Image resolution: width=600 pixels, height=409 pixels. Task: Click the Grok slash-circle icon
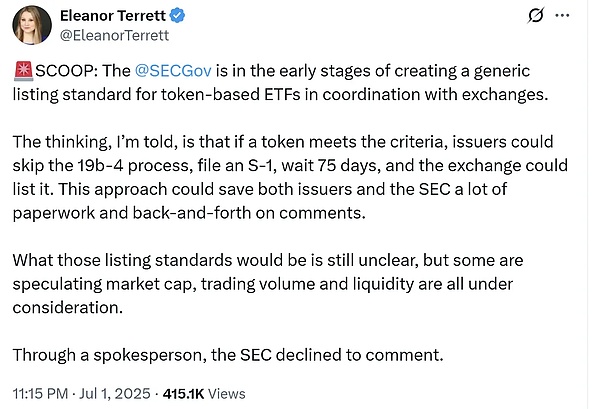(537, 17)
